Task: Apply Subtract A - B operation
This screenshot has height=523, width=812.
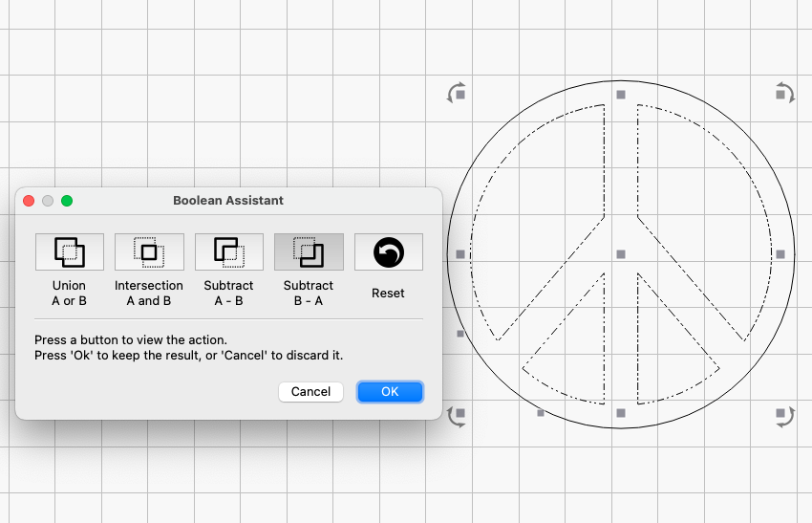Action: click(229, 251)
